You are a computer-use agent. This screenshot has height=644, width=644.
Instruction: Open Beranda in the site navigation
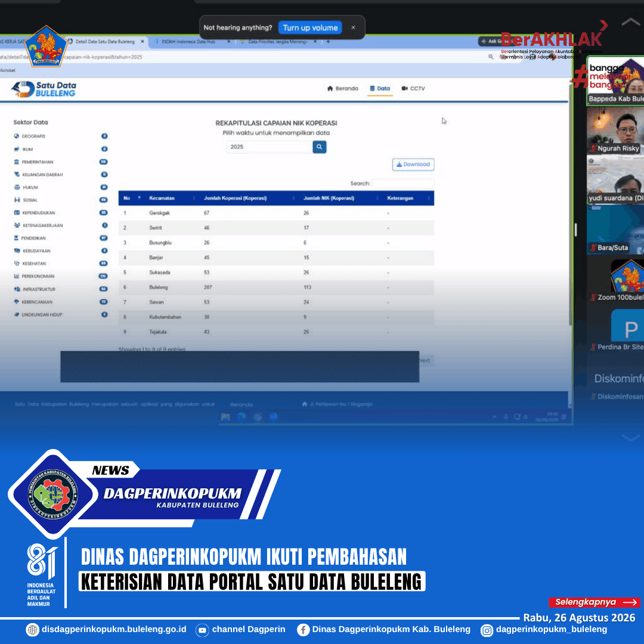342,88
